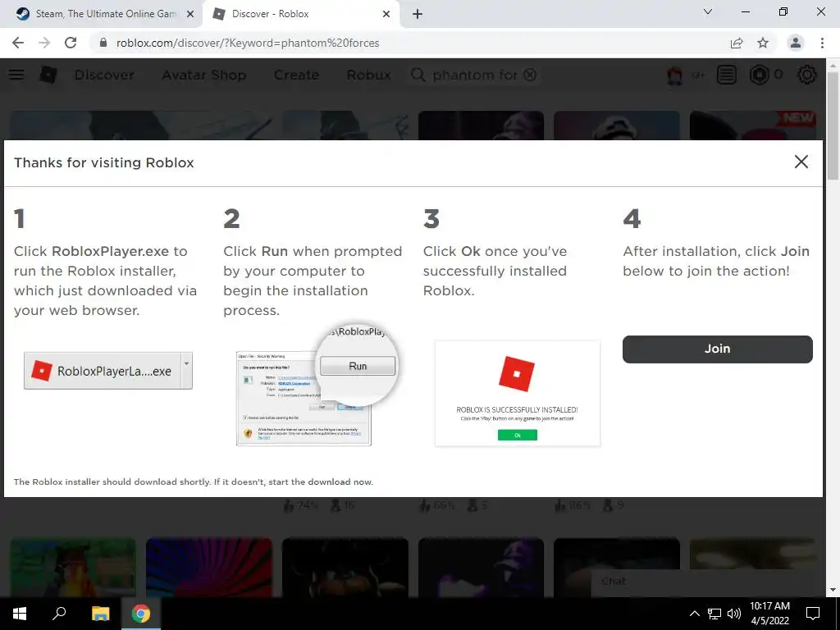Click the Join button in the dialog
840x630 pixels.
click(x=717, y=349)
